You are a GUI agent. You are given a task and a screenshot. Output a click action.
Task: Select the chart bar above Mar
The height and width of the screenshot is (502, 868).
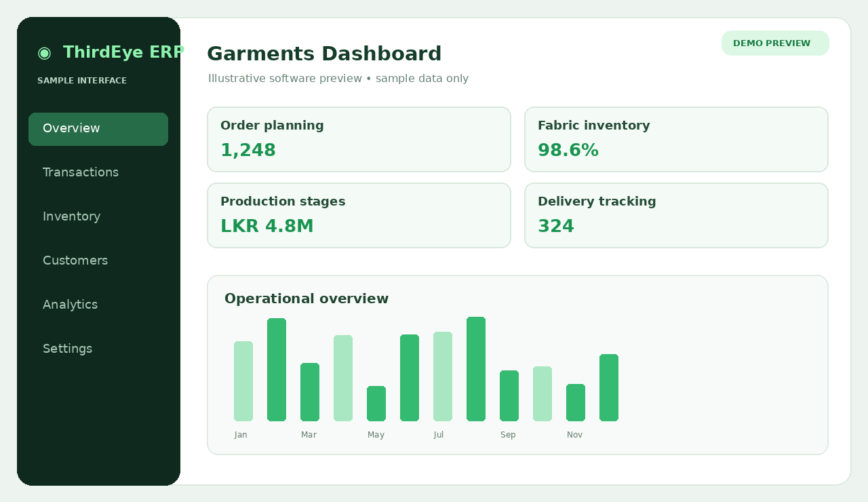point(310,392)
